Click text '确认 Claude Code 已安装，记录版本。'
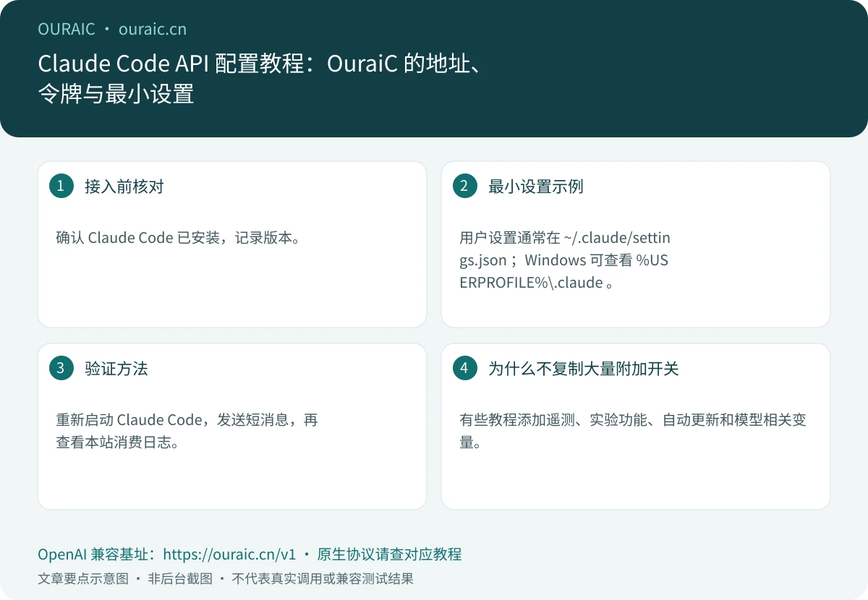This screenshot has height=600, width=868. click(178, 238)
